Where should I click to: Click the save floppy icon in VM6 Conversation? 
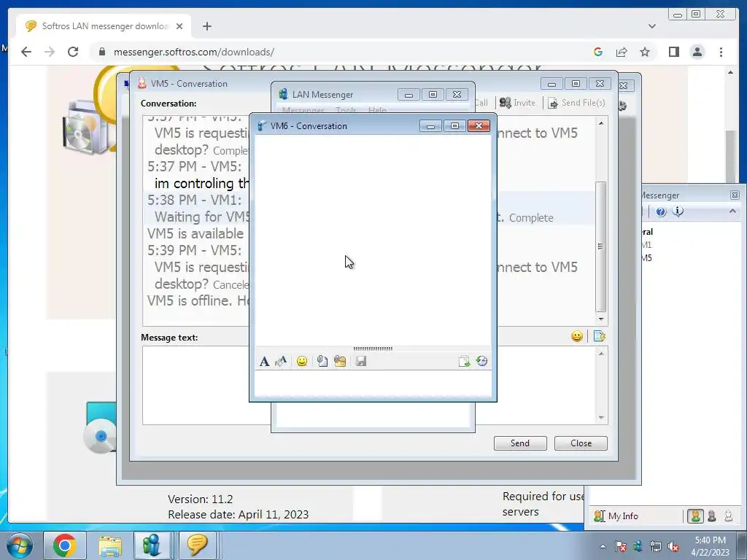point(361,362)
